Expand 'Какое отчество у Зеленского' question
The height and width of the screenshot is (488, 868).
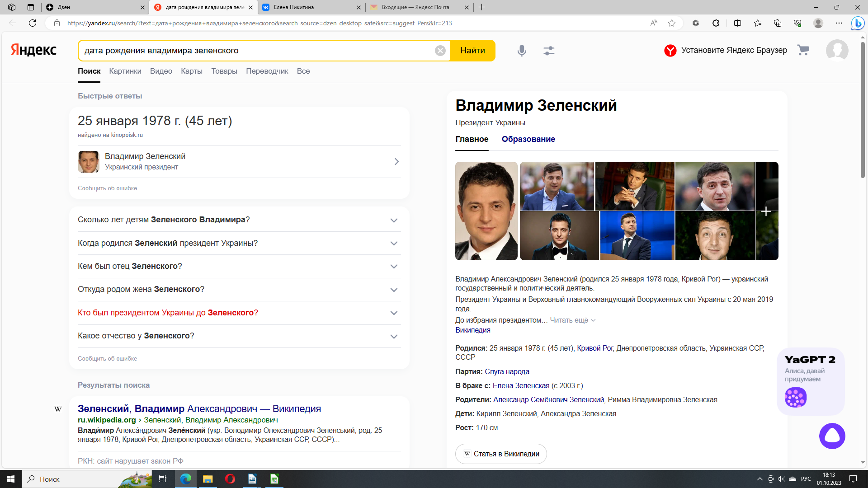coord(239,336)
